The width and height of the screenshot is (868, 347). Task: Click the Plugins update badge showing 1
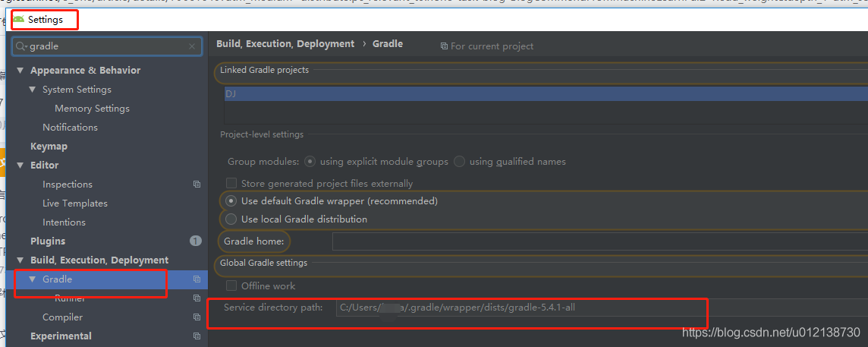click(196, 241)
